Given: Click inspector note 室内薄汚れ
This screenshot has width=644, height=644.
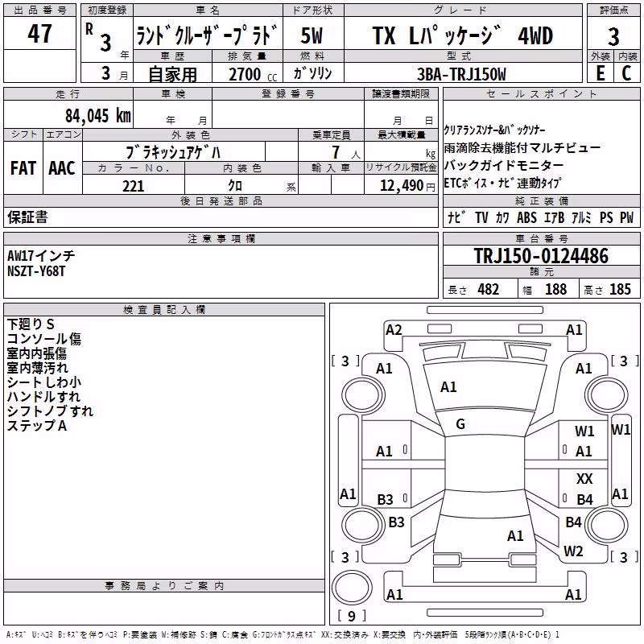Looking at the screenshot, I should coord(37,368).
